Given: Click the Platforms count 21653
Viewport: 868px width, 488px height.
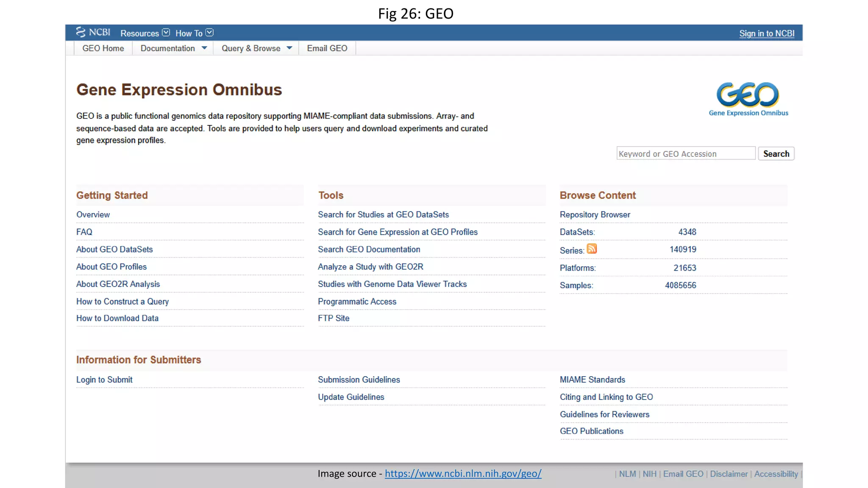Looking at the screenshot, I should click(685, 268).
